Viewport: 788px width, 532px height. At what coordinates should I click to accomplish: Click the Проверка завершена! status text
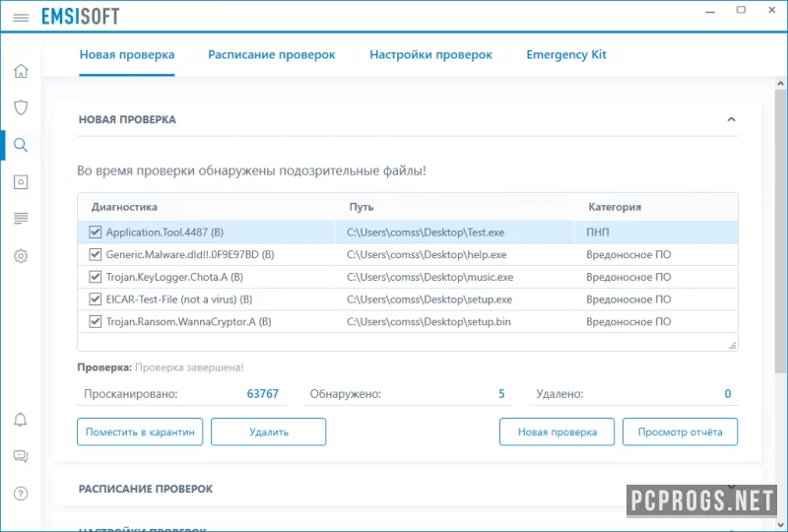point(189,367)
